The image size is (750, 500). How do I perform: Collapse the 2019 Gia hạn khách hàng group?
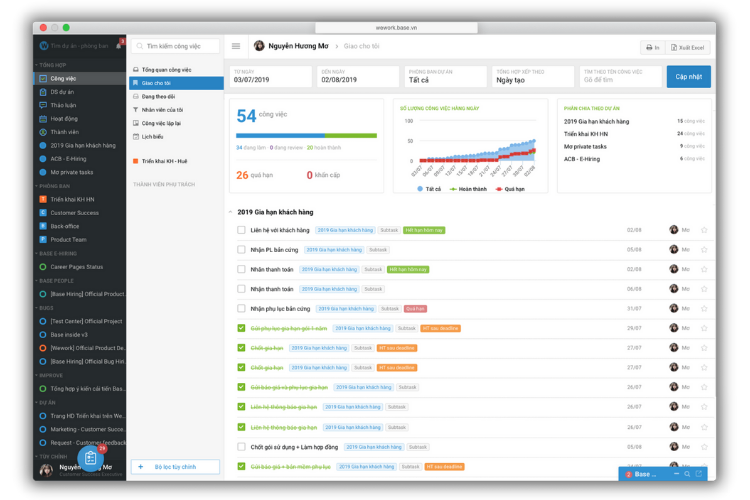[230, 212]
